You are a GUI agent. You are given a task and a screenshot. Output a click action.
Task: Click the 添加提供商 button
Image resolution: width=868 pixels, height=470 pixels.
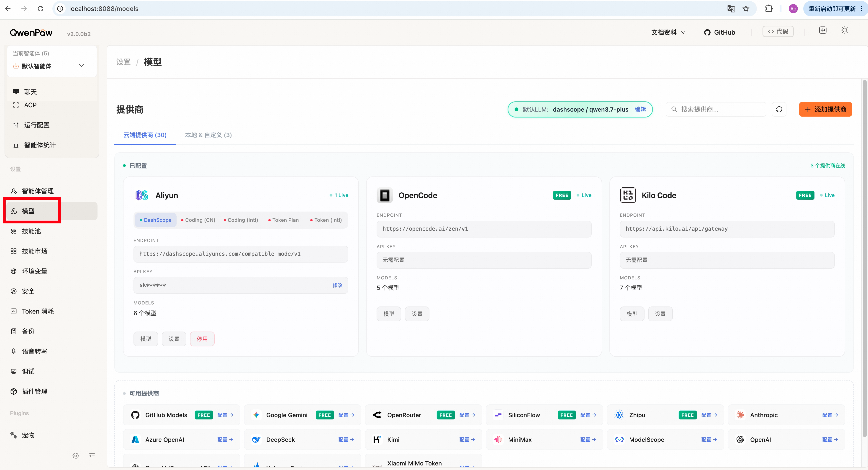(x=825, y=110)
